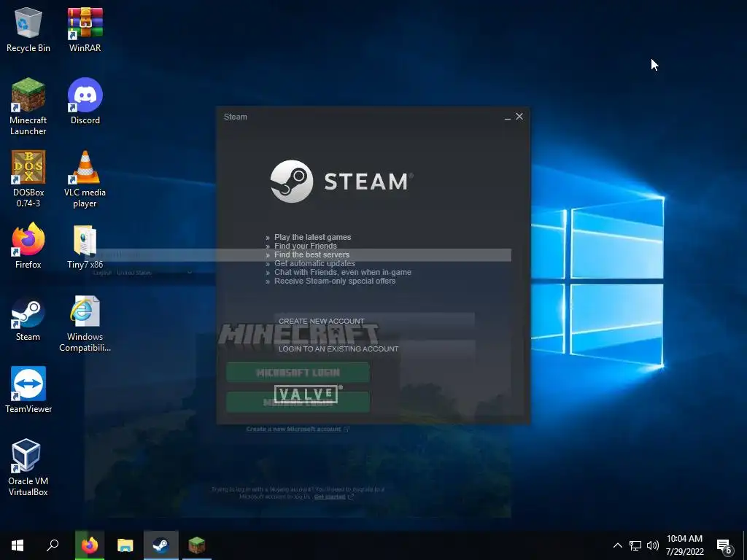Open taskbar search magnifier
Viewport: 747px width, 560px height.
pos(53,545)
